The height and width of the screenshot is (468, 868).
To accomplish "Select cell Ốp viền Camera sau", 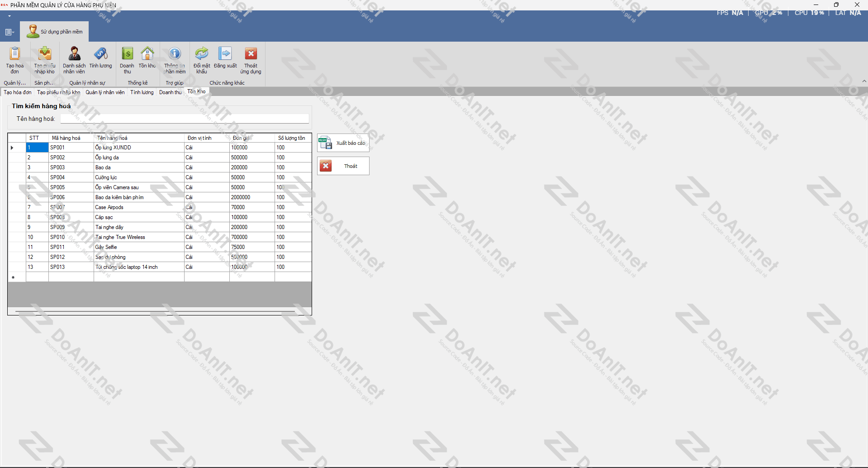I will coord(139,187).
